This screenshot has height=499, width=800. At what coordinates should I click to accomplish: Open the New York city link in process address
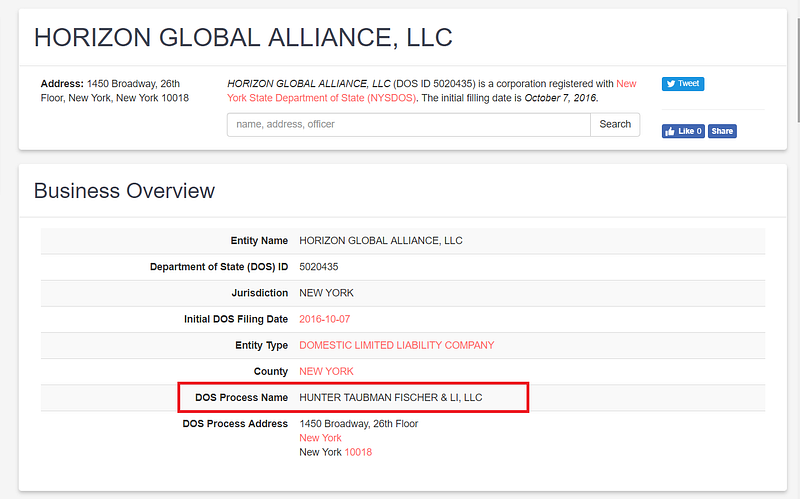point(320,438)
